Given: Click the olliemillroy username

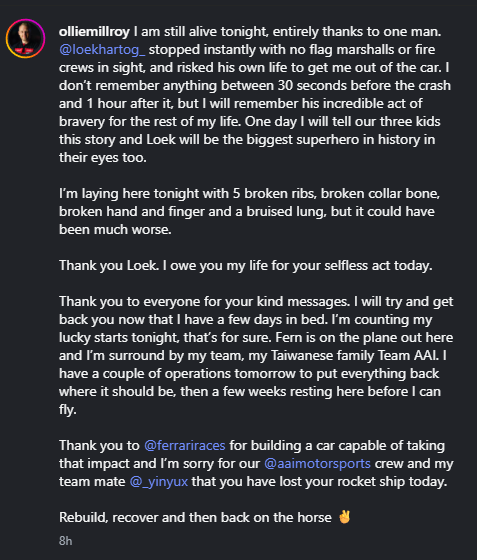Looking at the screenshot, I should [x=94, y=32].
